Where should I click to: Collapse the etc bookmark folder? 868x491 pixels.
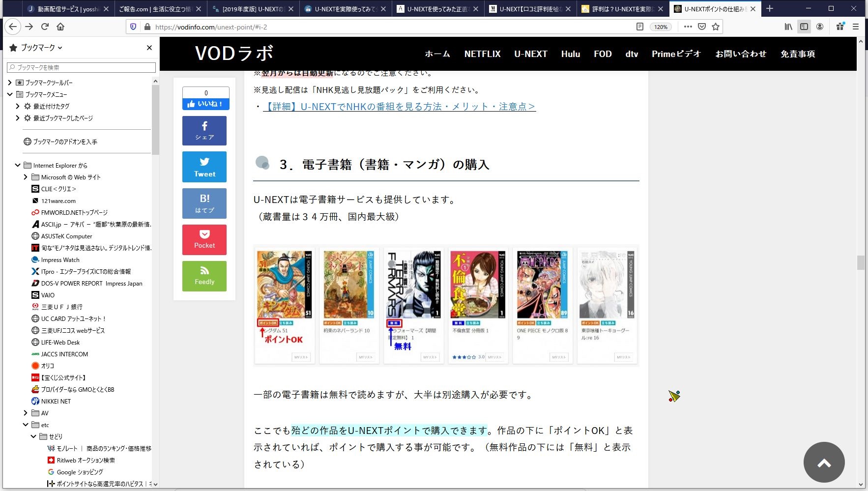(26, 425)
